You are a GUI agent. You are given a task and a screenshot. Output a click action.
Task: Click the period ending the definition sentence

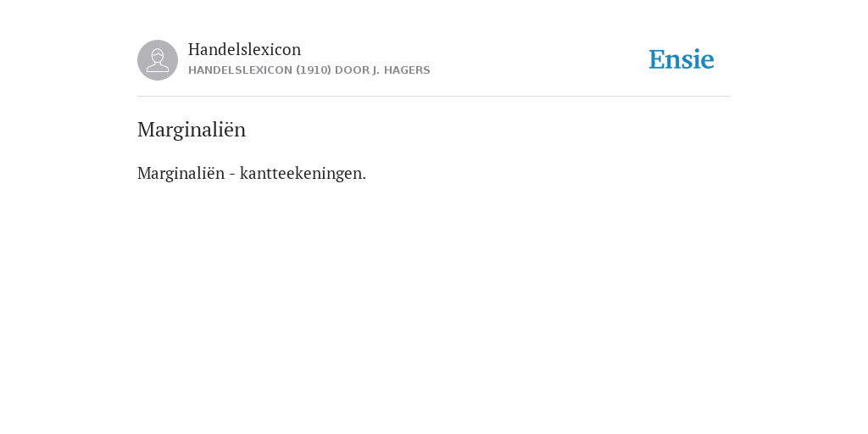[x=364, y=179]
